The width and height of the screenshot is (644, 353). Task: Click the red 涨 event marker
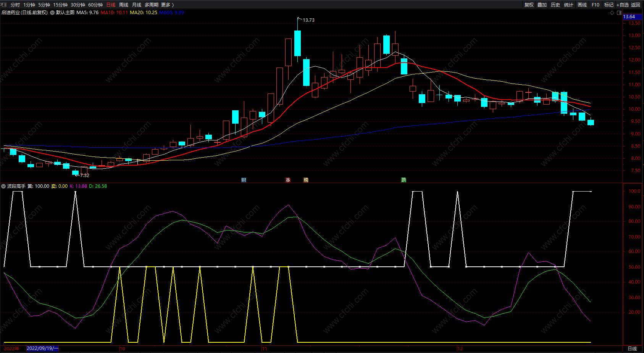288,180
